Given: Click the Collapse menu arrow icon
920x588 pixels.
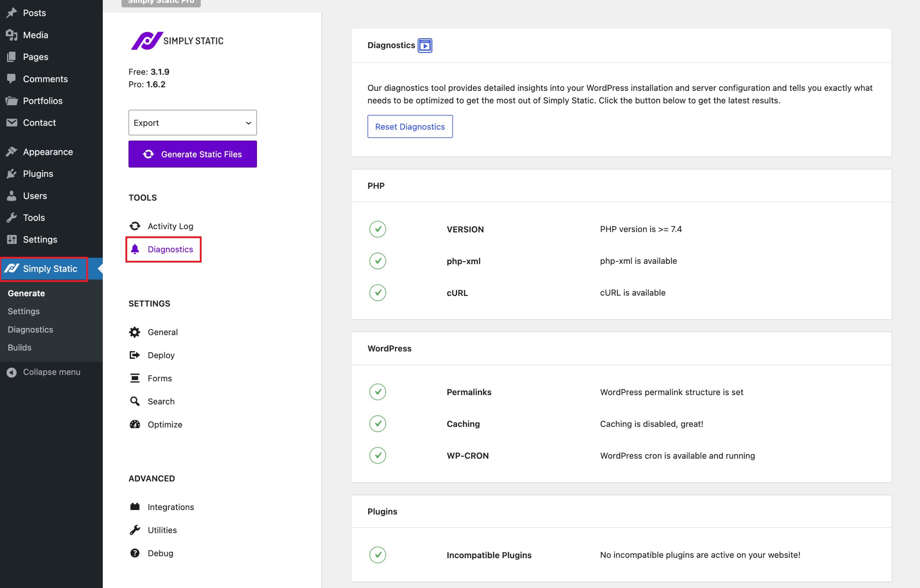Looking at the screenshot, I should pos(11,372).
